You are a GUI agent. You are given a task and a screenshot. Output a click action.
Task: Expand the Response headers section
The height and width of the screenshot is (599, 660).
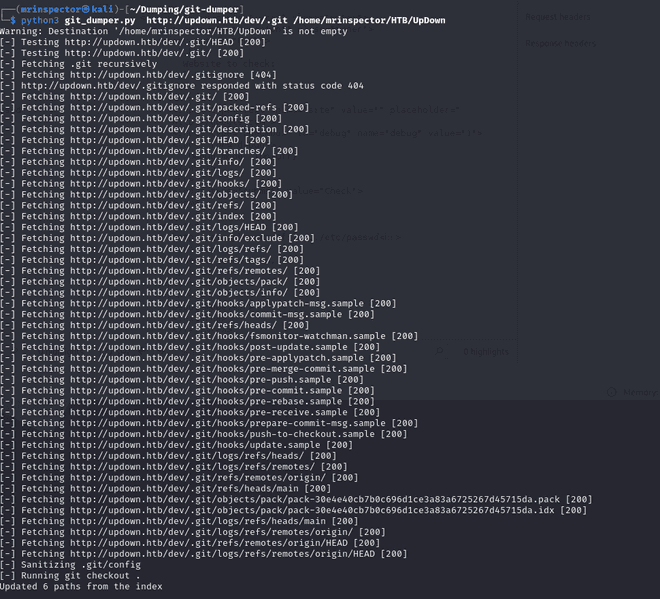[x=560, y=43]
